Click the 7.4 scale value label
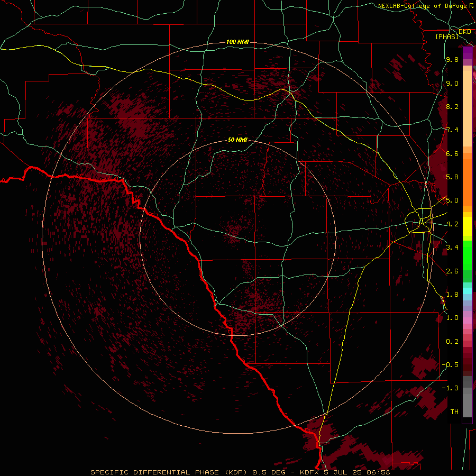 click(x=452, y=130)
